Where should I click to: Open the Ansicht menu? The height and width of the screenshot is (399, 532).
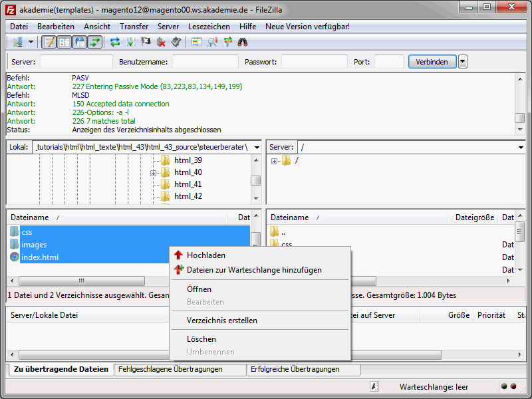coord(97,27)
